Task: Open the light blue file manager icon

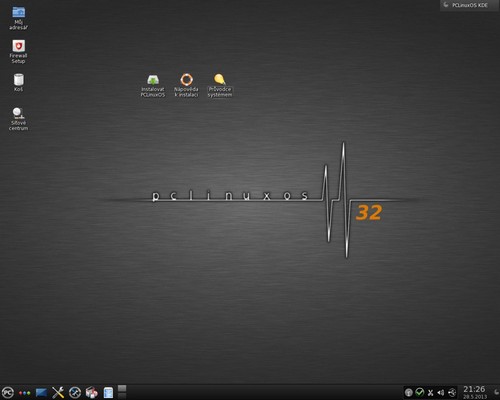Action: [x=108, y=393]
